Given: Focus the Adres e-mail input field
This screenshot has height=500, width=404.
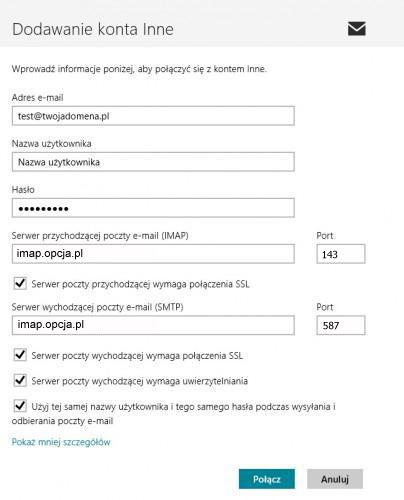Looking at the screenshot, I should tap(153, 116).
